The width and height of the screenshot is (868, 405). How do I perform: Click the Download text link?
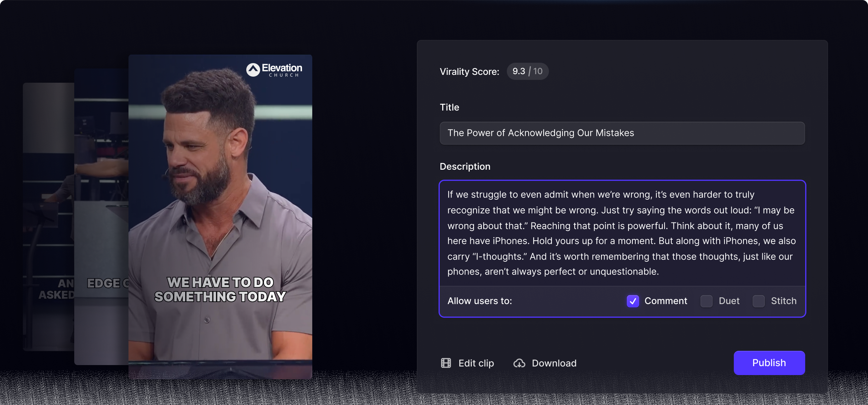point(554,363)
